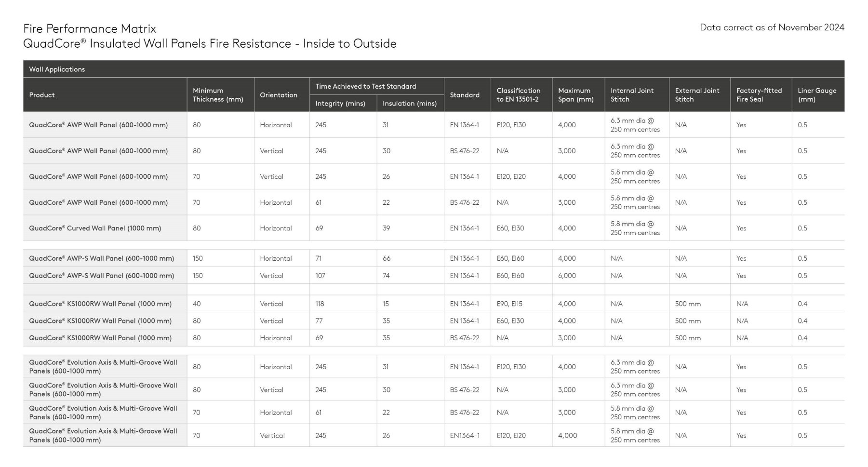Click the Classification to EN 13501-2 header
Viewport: 868px width, 467px height.
click(519, 95)
